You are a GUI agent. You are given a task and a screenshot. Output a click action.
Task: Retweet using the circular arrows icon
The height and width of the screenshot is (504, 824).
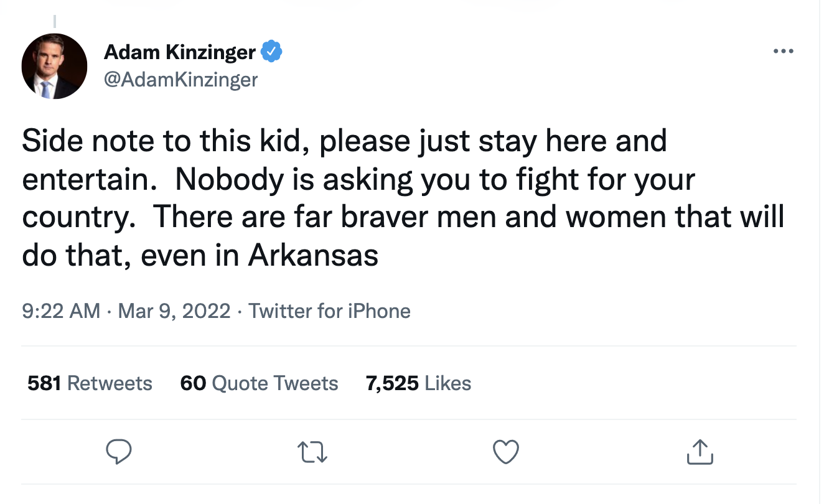(312, 452)
